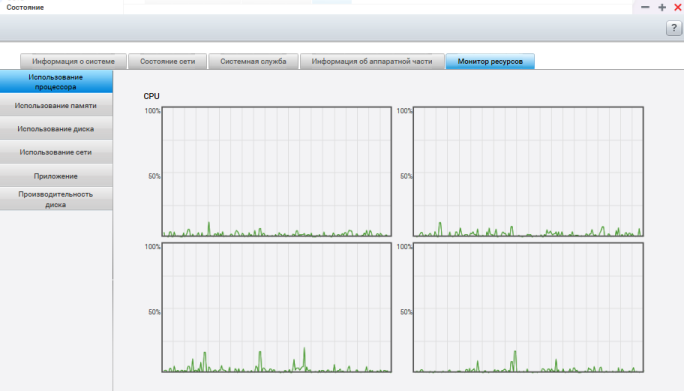Show Использование процессора in sidebar
684x391 pixels.
[56, 82]
